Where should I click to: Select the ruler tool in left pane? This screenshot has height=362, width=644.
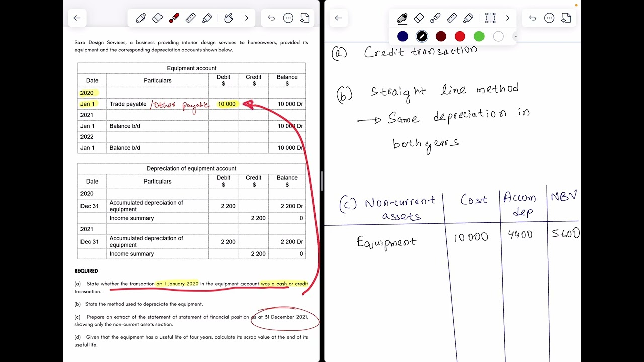pos(190,18)
